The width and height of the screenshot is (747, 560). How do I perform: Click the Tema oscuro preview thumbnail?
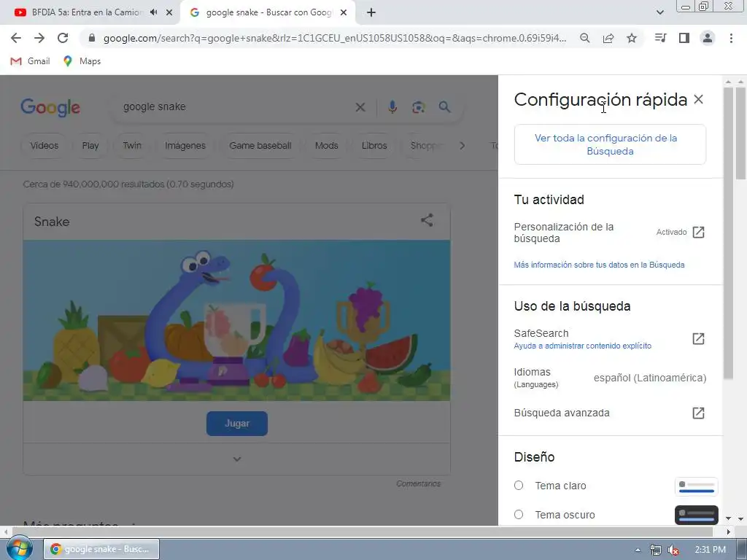(x=697, y=515)
